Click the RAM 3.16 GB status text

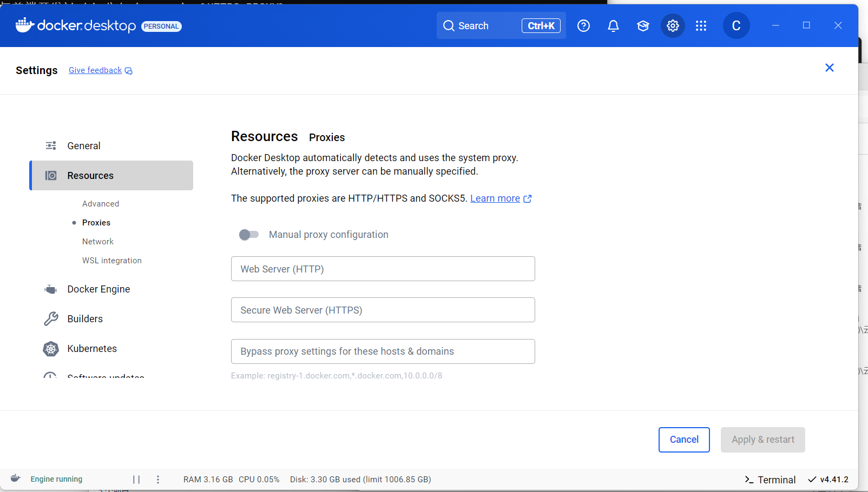208,480
